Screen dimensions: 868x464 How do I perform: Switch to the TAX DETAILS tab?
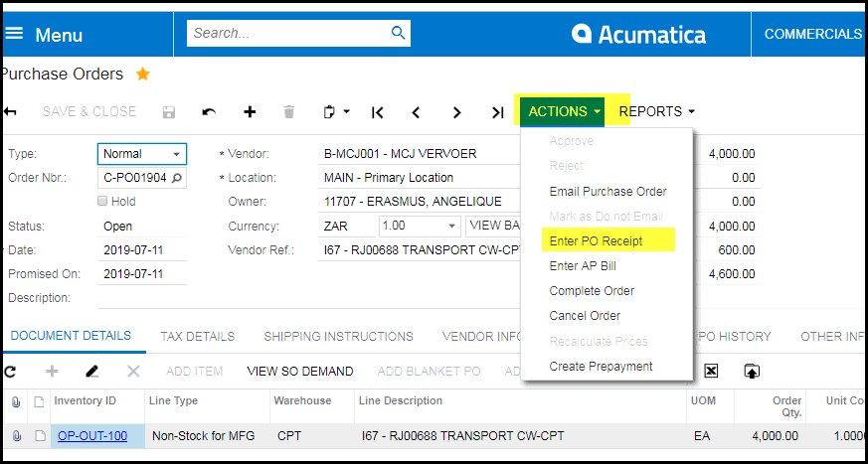click(x=197, y=337)
